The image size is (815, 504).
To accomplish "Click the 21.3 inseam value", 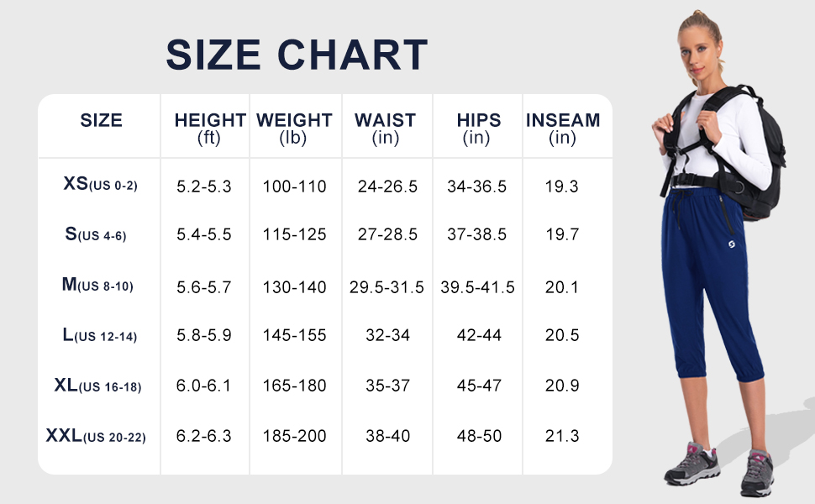I will click(562, 437).
